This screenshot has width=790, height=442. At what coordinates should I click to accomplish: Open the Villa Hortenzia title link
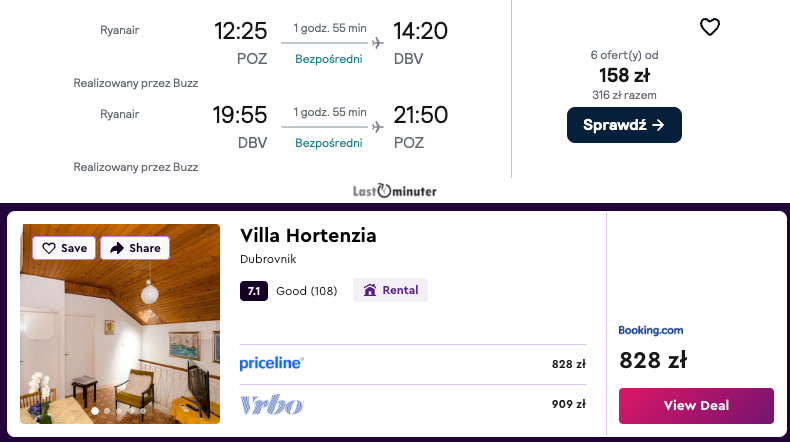308,236
